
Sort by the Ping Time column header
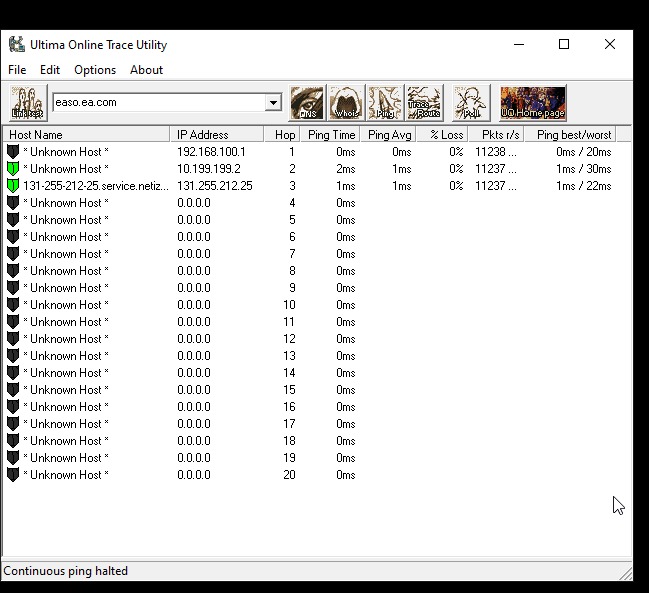pyautogui.click(x=331, y=135)
